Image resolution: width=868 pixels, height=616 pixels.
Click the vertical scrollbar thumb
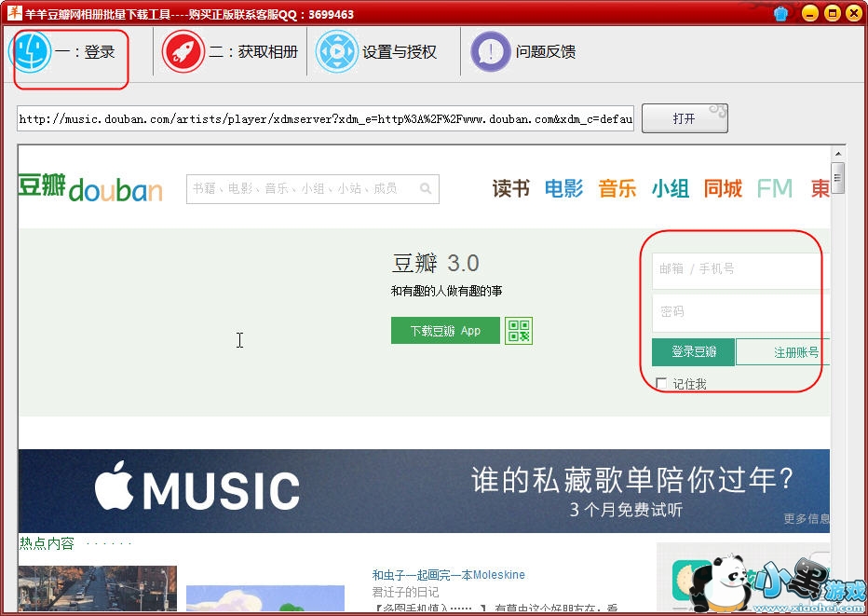coord(838,178)
